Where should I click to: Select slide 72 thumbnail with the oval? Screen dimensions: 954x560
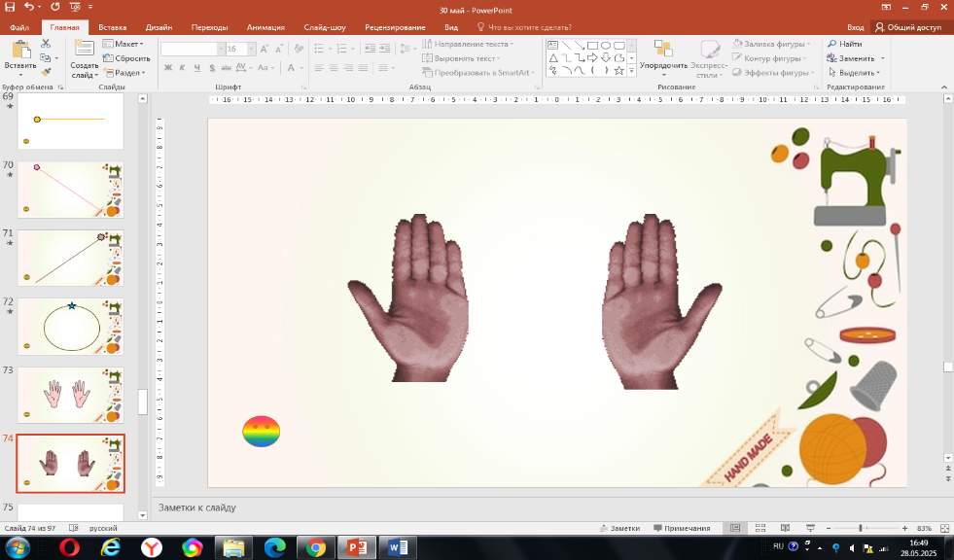click(x=71, y=325)
